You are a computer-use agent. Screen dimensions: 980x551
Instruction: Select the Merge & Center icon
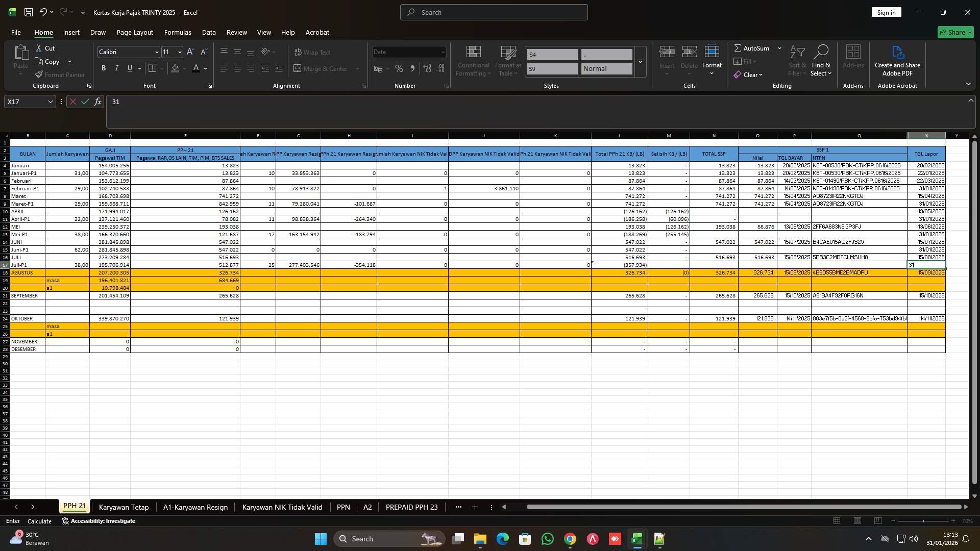click(x=298, y=68)
